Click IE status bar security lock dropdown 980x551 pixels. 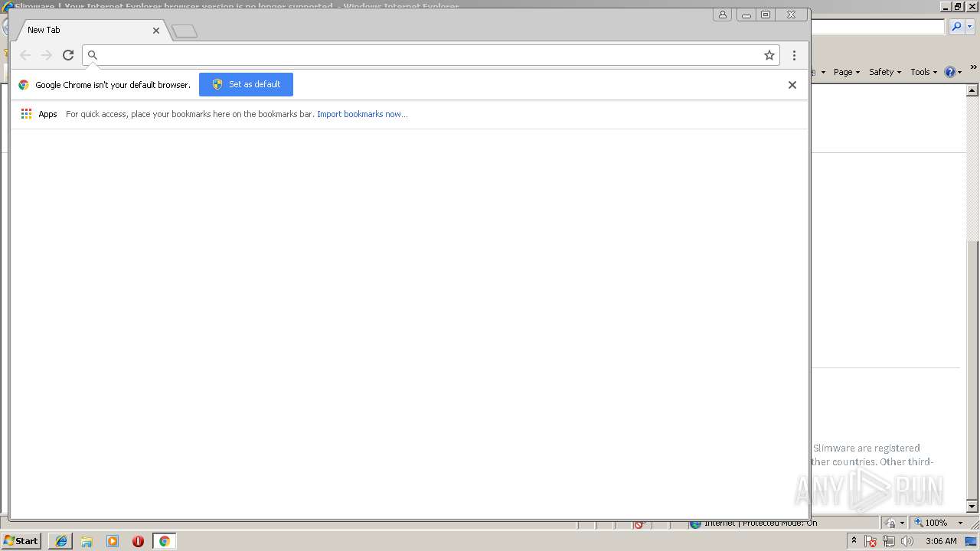click(x=895, y=523)
